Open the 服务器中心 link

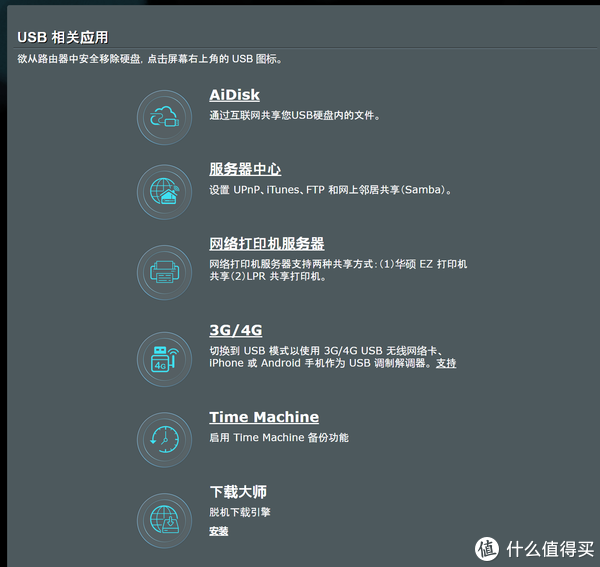click(x=245, y=169)
